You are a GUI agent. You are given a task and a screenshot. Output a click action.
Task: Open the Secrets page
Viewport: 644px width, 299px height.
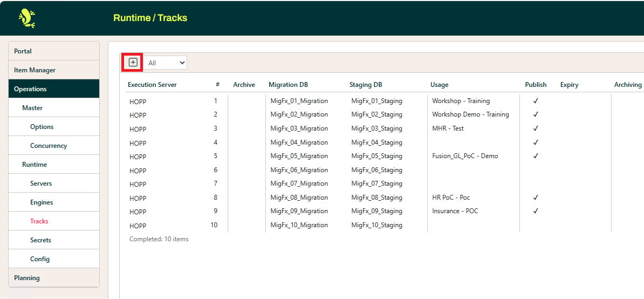point(41,240)
